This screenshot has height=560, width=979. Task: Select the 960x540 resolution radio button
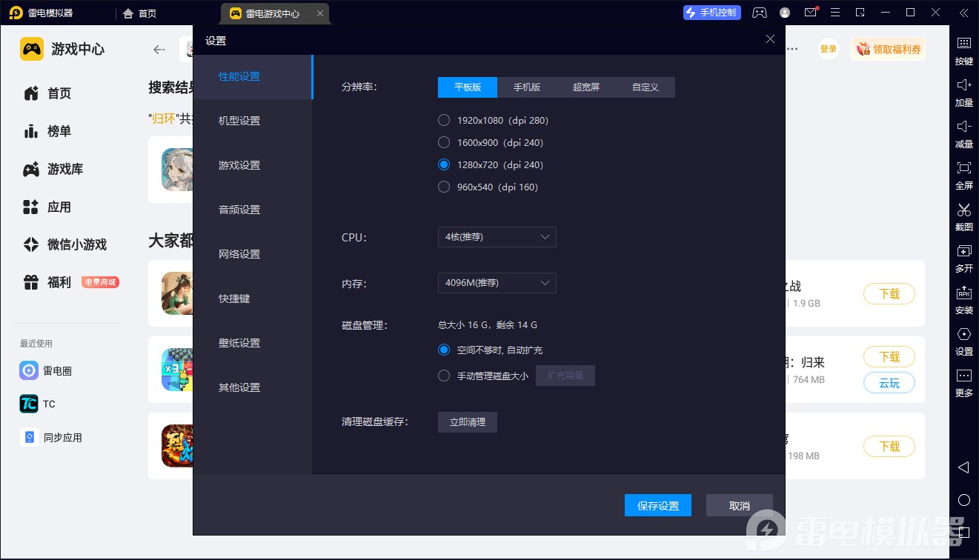click(444, 187)
